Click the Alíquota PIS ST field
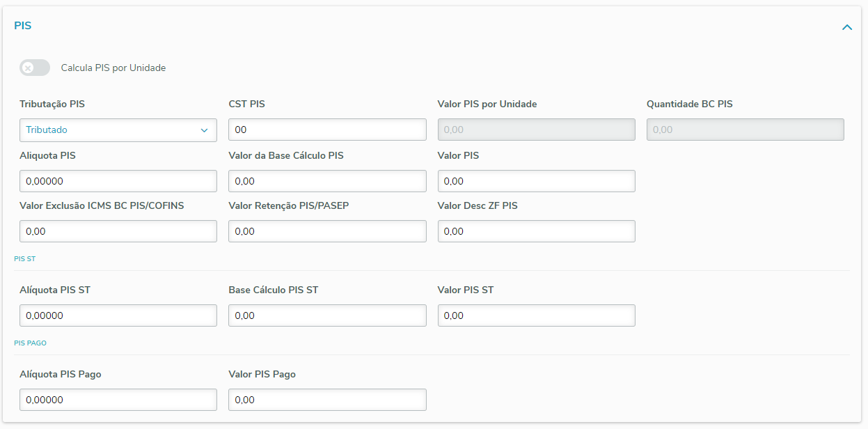The width and height of the screenshot is (868, 429). [x=118, y=315]
